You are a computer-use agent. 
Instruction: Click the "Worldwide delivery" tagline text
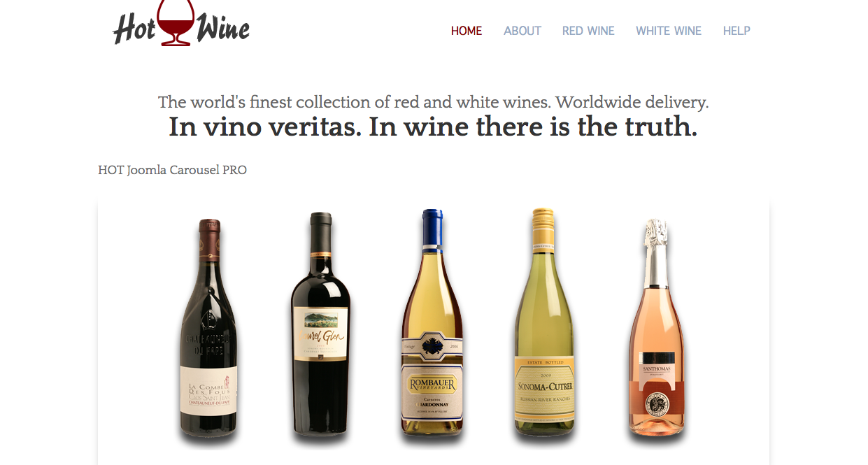click(632, 102)
